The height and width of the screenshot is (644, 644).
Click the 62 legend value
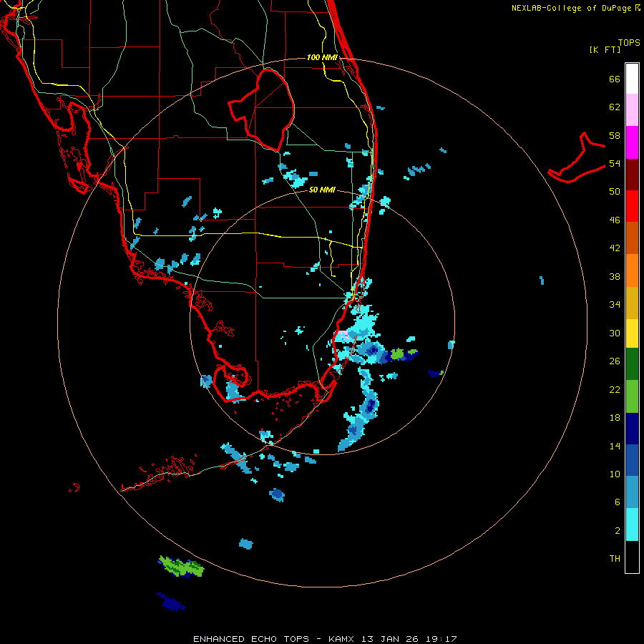(615, 107)
